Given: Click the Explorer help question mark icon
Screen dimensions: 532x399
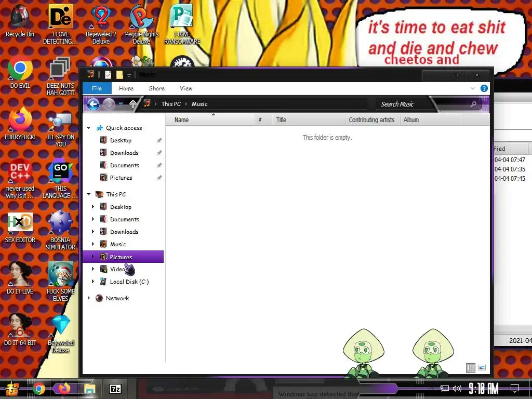Looking at the screenshot, I should tap(484, 88).
